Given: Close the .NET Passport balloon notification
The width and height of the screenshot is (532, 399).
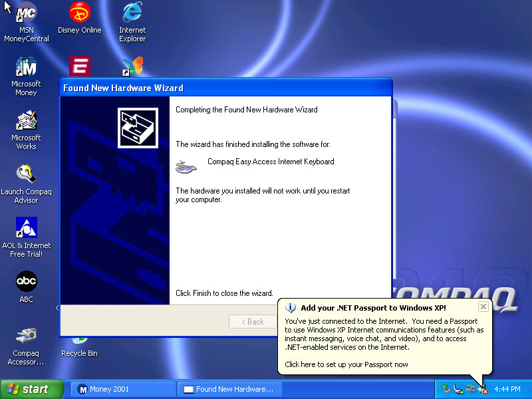Looking at the screenshot, I should coord(483,307).
